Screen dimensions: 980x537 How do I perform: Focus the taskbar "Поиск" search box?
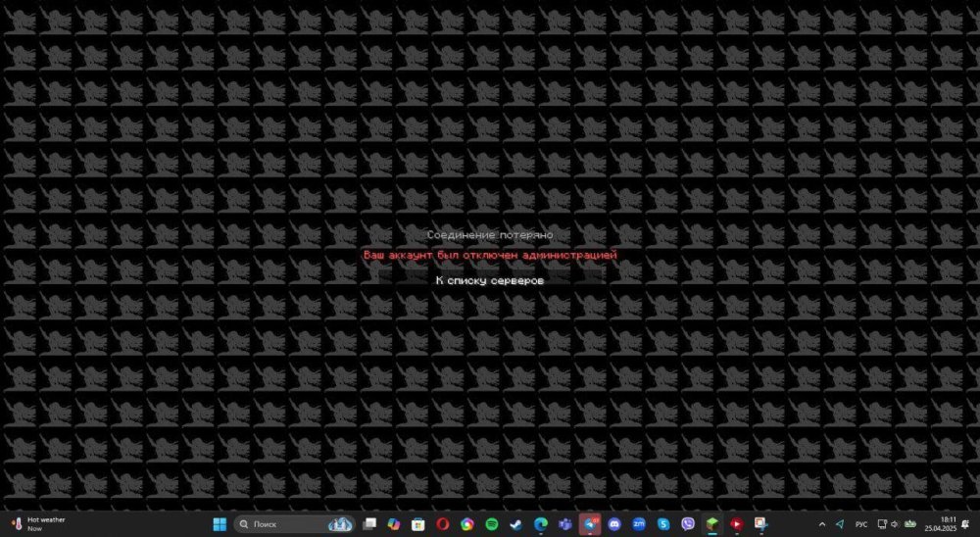click(x=294, y=524)
